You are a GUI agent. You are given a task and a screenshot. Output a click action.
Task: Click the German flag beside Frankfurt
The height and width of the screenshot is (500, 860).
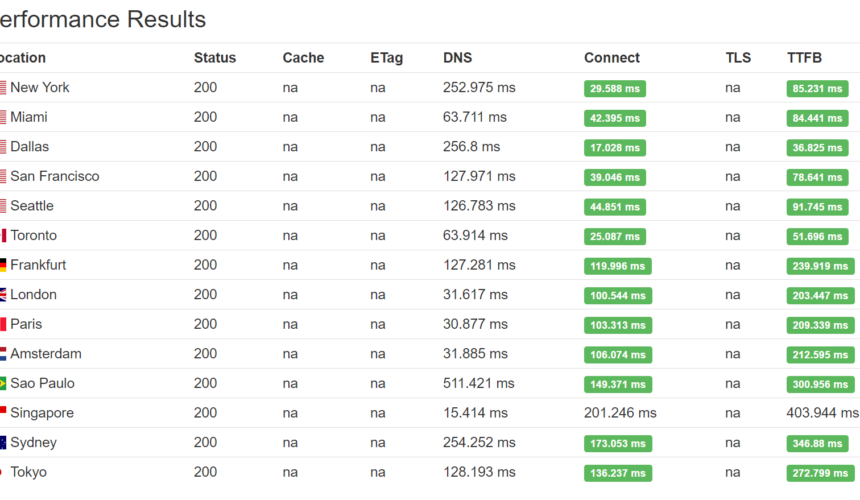(x=3, y=265)
